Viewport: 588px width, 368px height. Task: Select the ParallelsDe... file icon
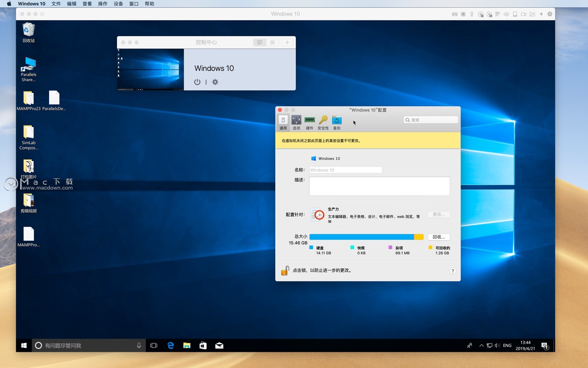54,101
